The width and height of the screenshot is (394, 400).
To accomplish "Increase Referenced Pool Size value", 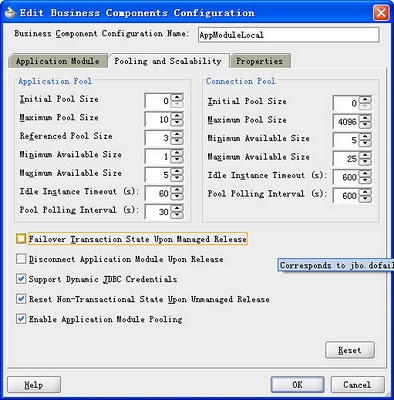I will click(x=177, y=134).
